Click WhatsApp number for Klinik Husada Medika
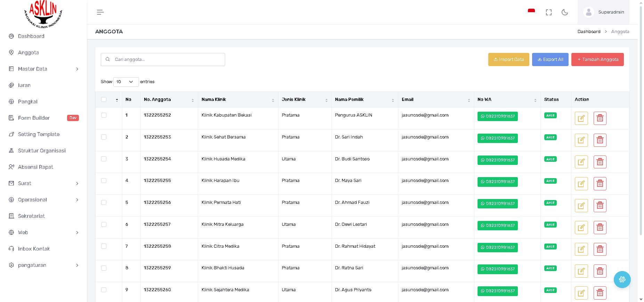Image resolution: width=644 pixels, height=302 pixels. (497, 160)
